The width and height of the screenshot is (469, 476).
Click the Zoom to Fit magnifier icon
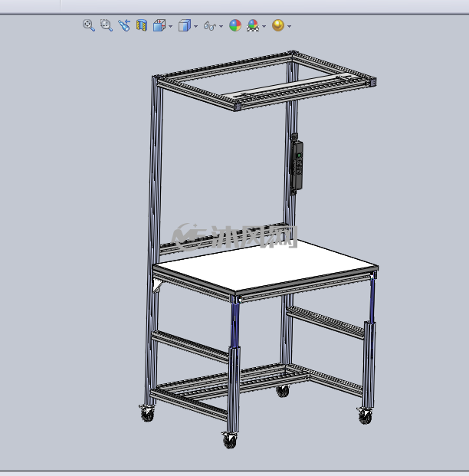click(89, 25)
